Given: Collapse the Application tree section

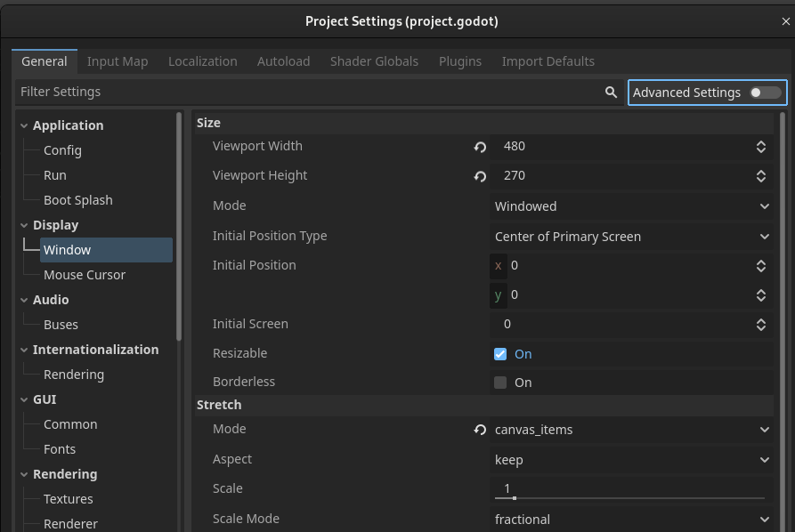Looking at the screenshot, I should click(24, 125).
